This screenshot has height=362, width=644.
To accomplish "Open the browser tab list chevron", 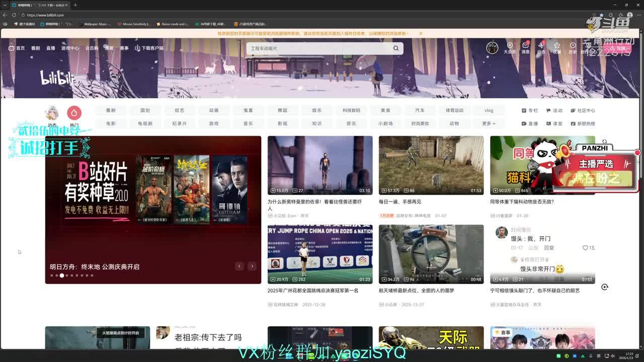I will click(5, 5).
